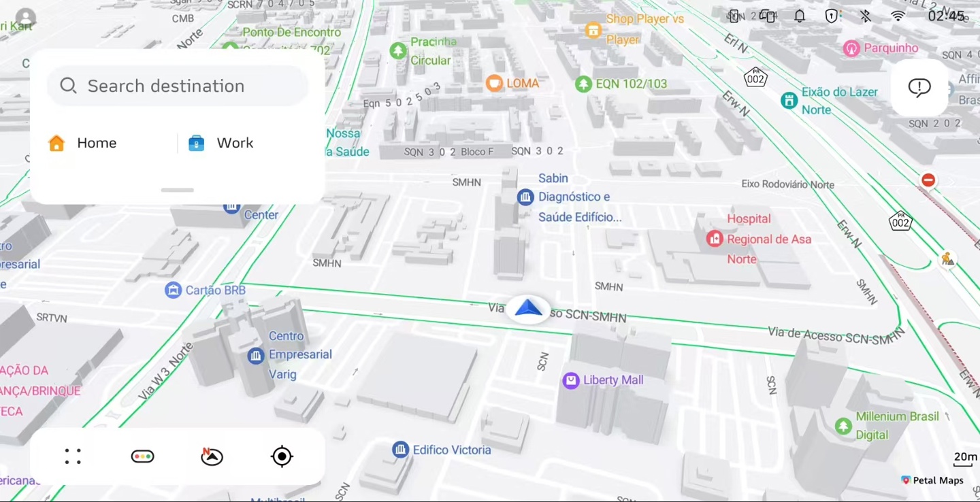Select the Work shortcut
Viewport: 980px width, 502px height.
pos(220,143)
